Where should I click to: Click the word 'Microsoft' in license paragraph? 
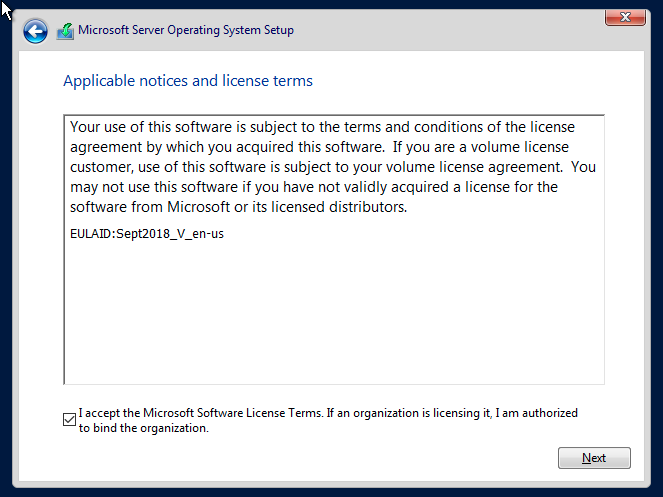coord(199,207)
